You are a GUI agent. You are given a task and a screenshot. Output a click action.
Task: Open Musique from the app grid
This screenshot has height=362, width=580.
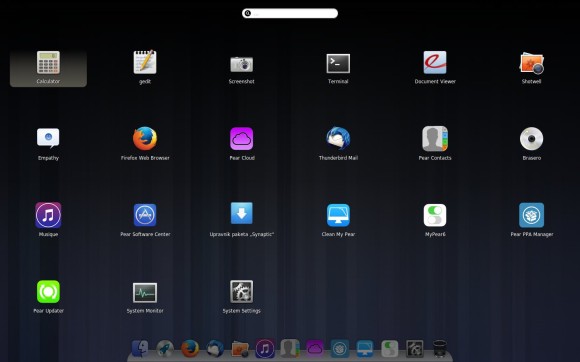(48, 215)
